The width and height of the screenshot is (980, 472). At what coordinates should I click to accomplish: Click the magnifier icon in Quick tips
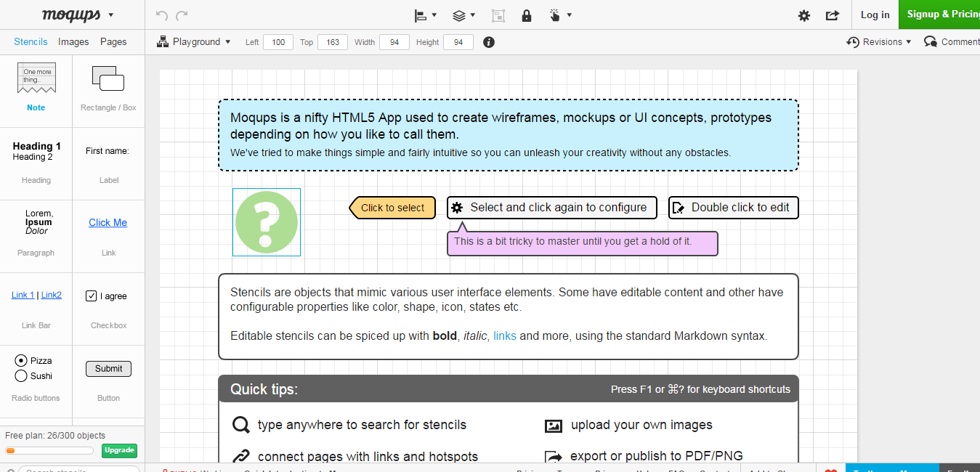(240, 425)
